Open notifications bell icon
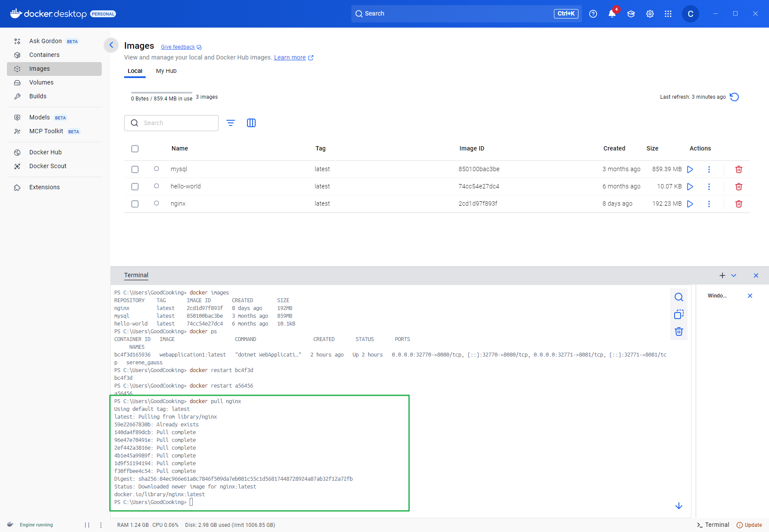The height and width of the screenshot is (532, 769). point(612,14)
